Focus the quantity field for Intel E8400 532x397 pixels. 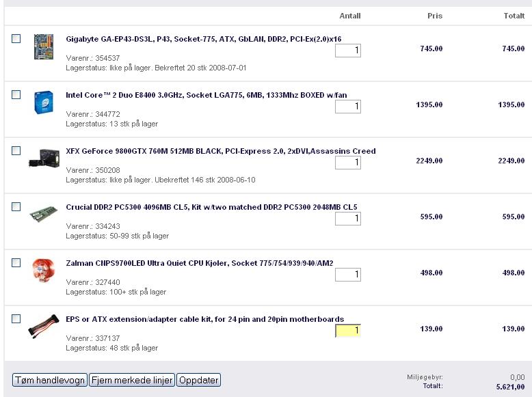click(348, 107)
